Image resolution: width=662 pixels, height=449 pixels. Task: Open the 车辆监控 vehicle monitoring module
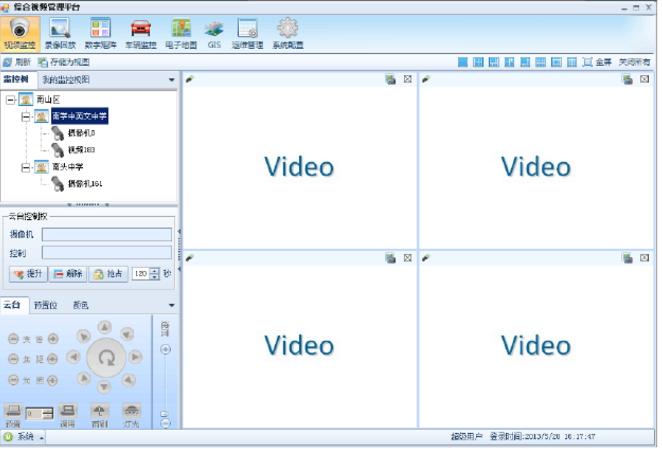coord(141,32)
